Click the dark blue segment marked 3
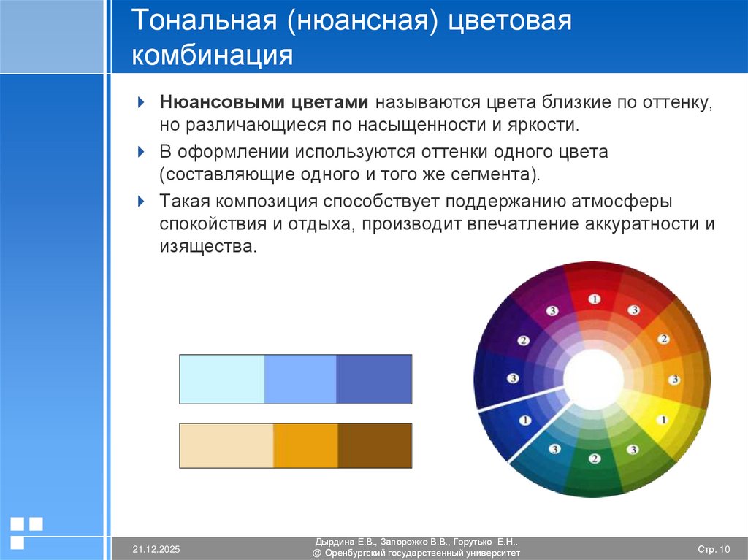The height and width of the screenshot is (560, 748). pyautogui.click(x=514, y=377)
